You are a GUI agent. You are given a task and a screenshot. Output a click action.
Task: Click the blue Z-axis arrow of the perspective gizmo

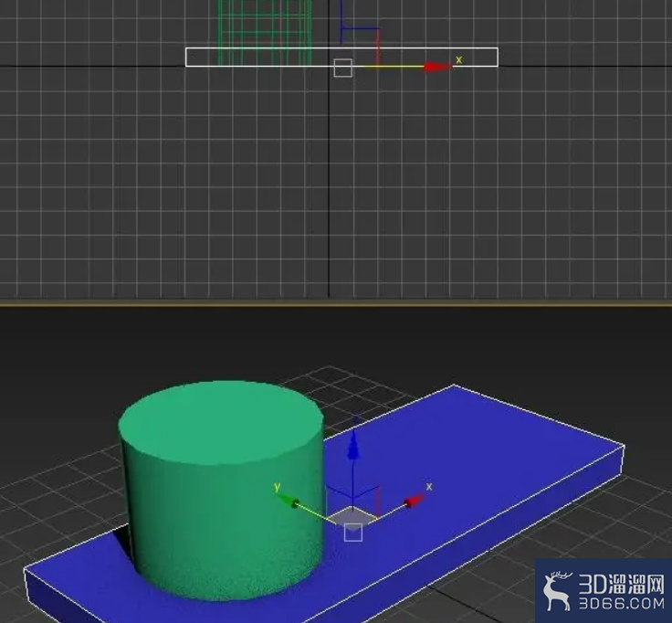[x=353, y=445]
